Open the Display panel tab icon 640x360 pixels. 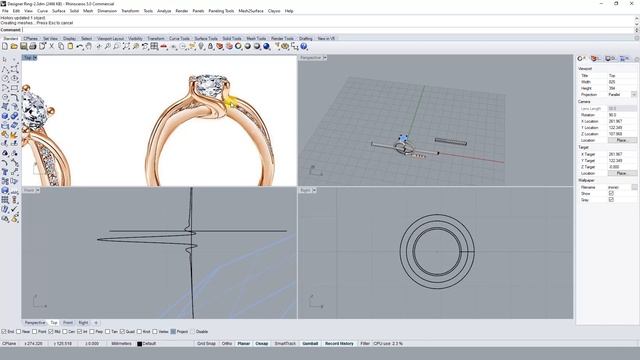[610, 59]
